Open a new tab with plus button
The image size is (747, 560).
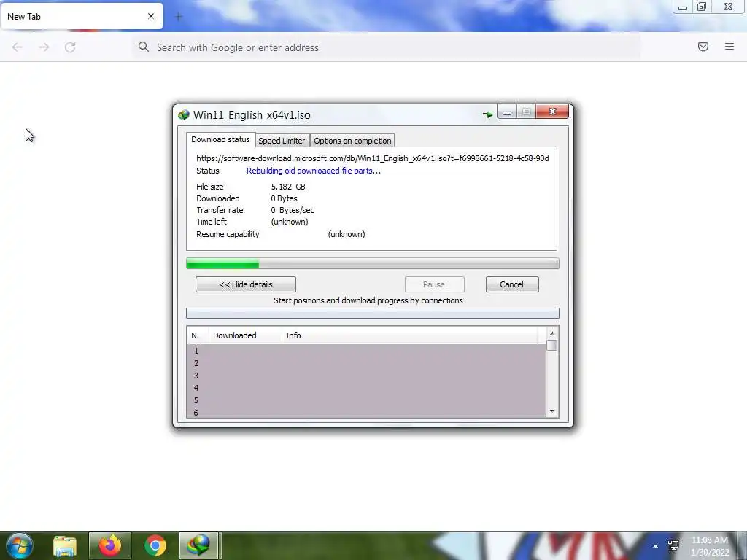point(179,17)
